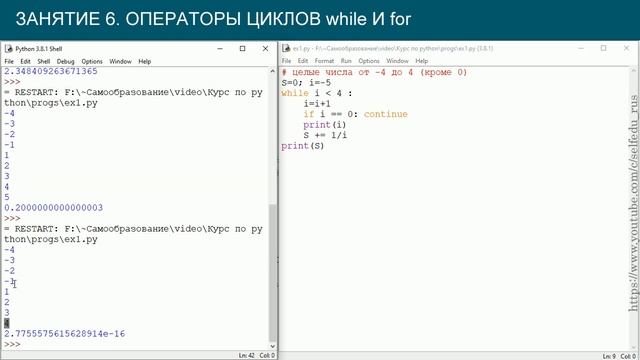Image resolution: width=640 pixels, height=360 pixels.
Task: Open File menu in ex1.py editor
Action: click(x=287, y=61)
